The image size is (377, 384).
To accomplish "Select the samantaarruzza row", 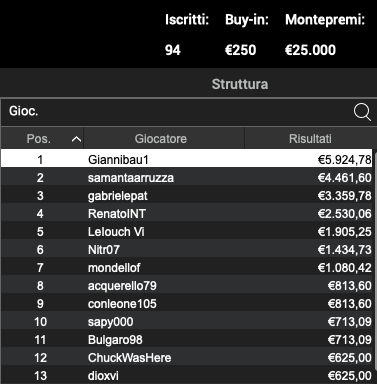I will tap(187, 178).
